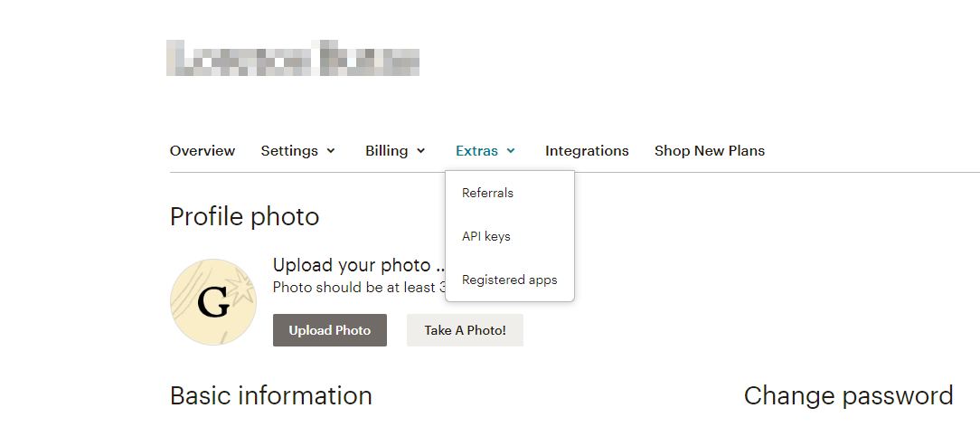Click the blurred account name heading
Screen dimensions: 980x427
coord(293,57)
